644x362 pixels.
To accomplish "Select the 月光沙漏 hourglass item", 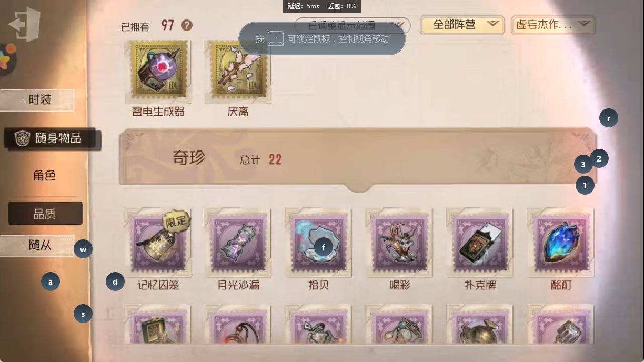I will point(238,242).
